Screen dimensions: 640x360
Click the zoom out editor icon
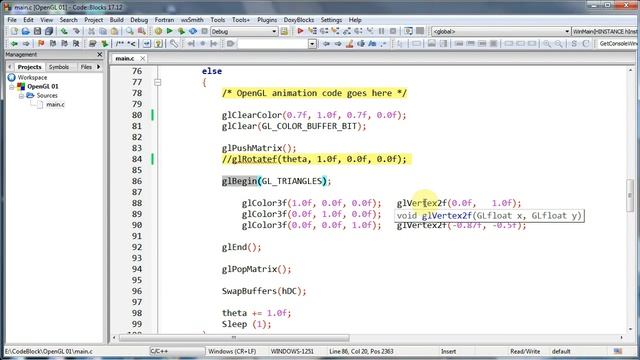coord(558,43)
